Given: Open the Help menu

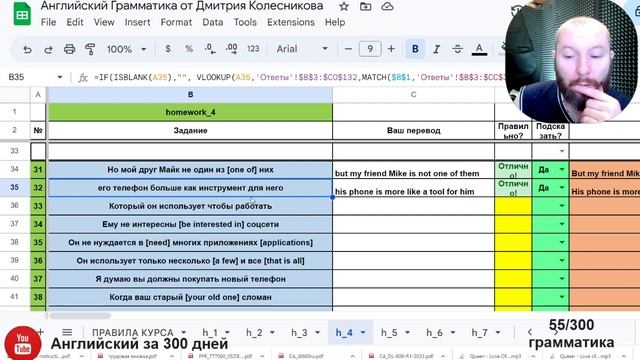Looking at the screenshot, I should coord(335,22).
